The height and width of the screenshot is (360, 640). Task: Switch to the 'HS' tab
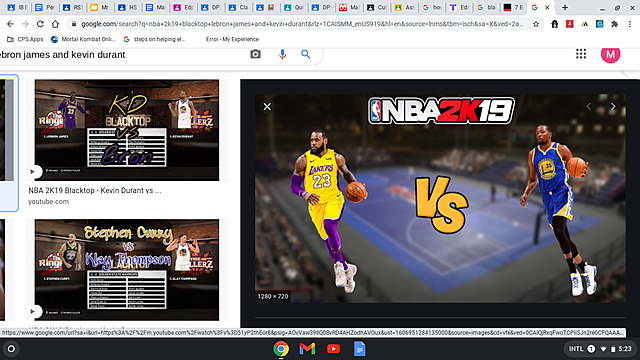pos(128,7)
